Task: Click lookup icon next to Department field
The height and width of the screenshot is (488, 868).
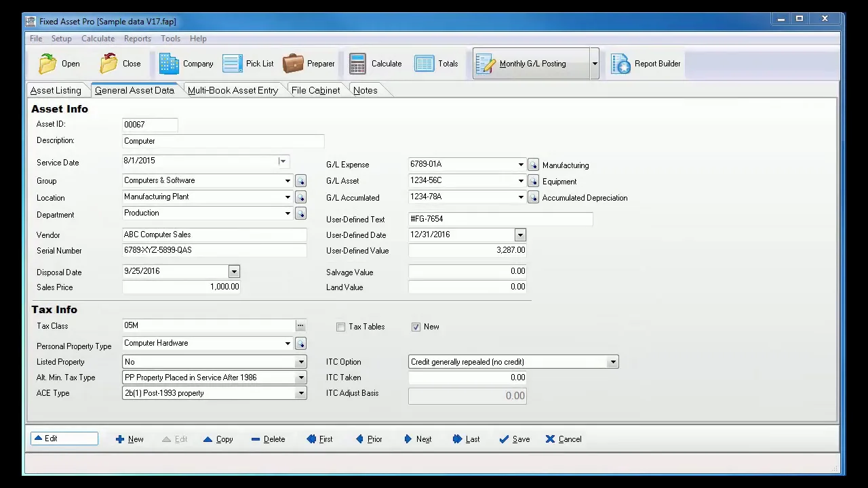Action: tap(300, 213)
